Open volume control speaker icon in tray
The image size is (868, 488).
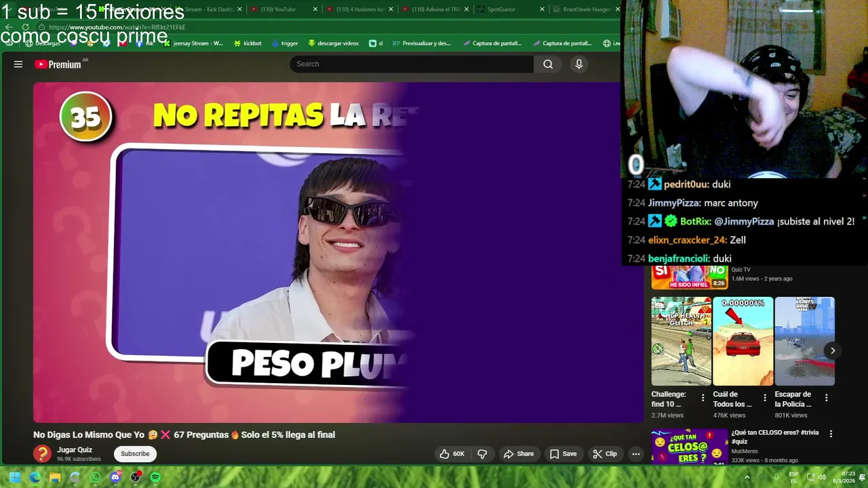(x=822, y=477)
